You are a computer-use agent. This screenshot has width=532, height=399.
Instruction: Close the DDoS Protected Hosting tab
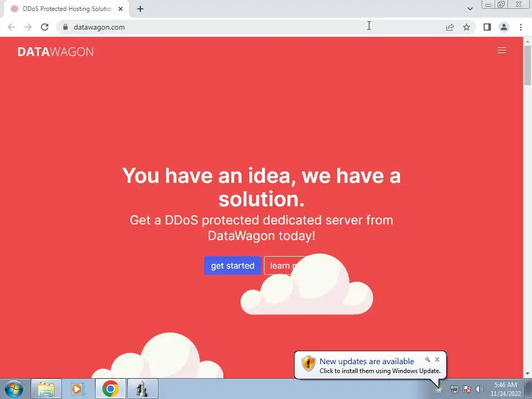click(121, 9)
